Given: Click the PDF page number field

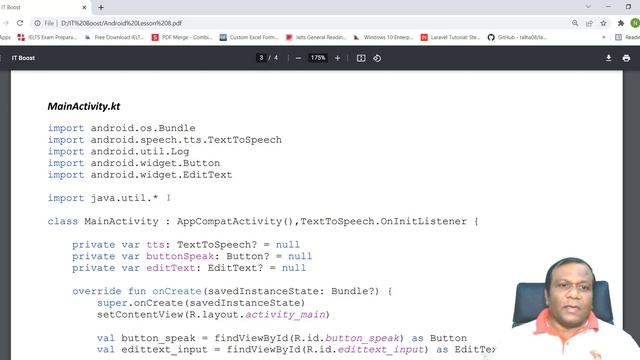Looking at the screenshot, I should (x=261, y=58).
